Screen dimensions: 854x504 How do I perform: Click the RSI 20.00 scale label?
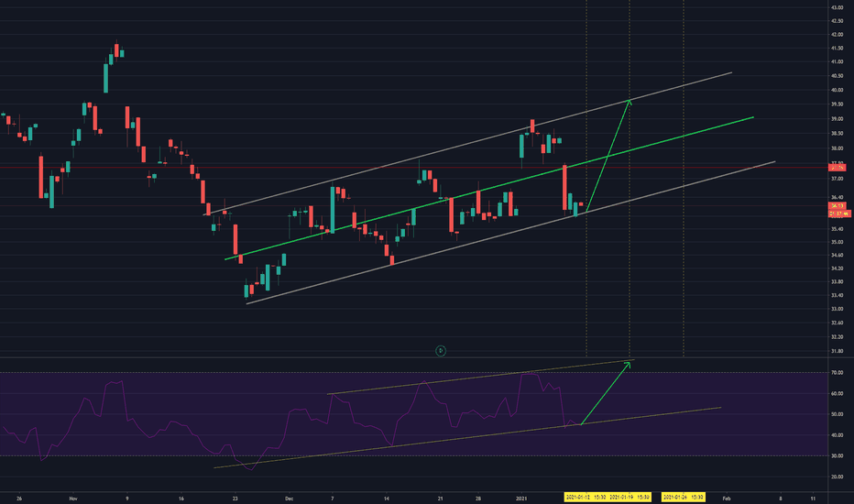pos(838,477)
